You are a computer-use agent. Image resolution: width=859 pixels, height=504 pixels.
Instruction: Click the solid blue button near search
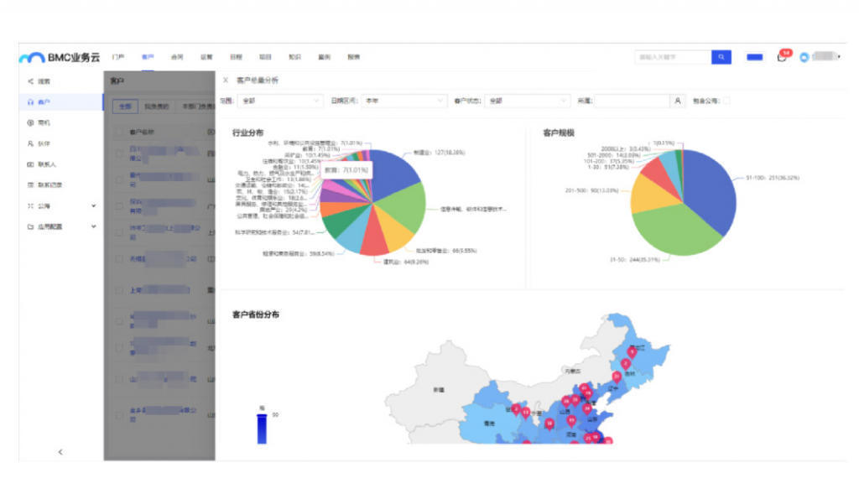pyautogui.click(x=754, y=57)
